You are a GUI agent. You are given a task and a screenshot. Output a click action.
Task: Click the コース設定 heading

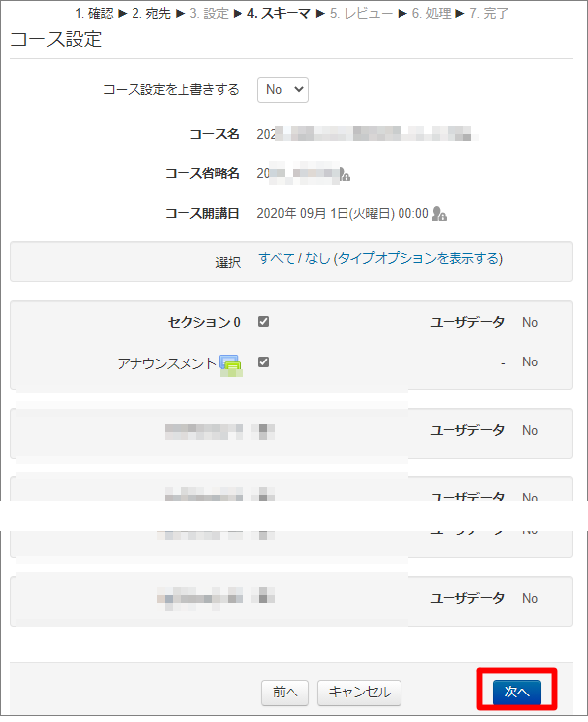click(x=56, y=39)
